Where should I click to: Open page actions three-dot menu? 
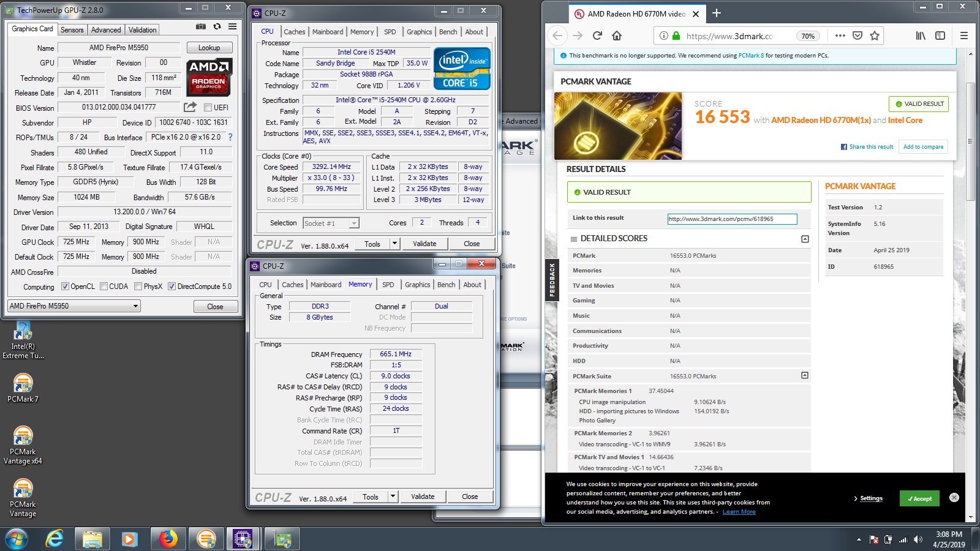840,36
